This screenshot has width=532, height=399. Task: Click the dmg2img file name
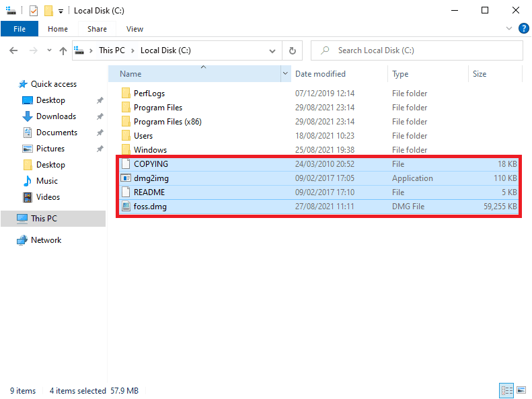tap(151, 178)
